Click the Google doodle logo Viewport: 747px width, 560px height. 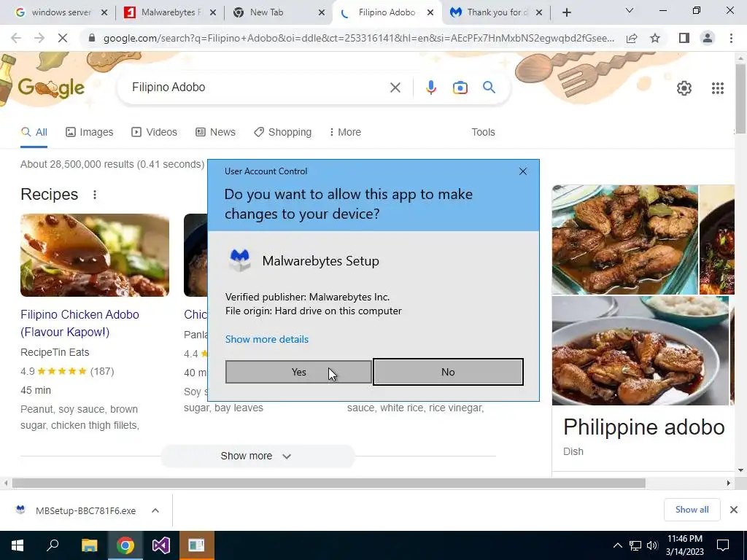(51, 87)
